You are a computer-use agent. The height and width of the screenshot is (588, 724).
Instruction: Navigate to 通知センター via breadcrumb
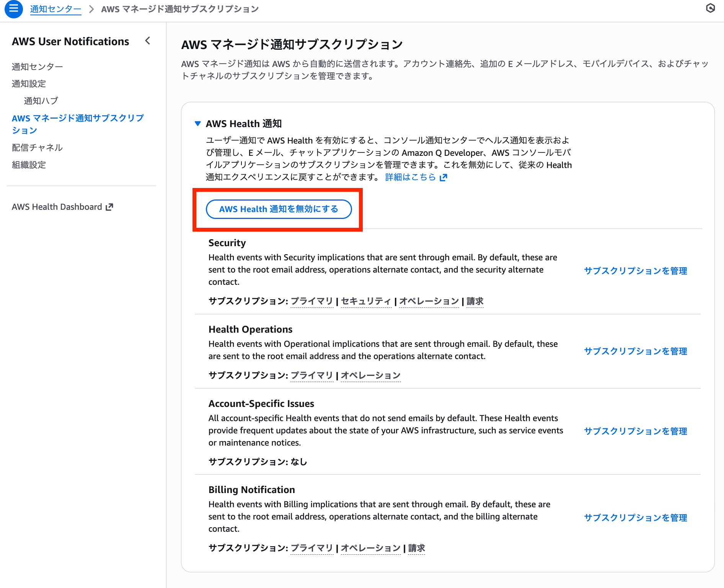(x=55, y=9)
